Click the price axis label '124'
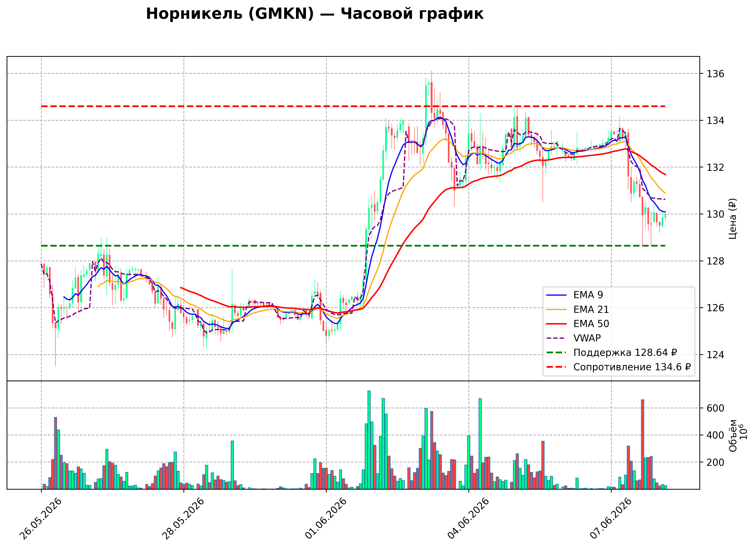756x548 pixels. pyautogui.click(x=716, y=355)
